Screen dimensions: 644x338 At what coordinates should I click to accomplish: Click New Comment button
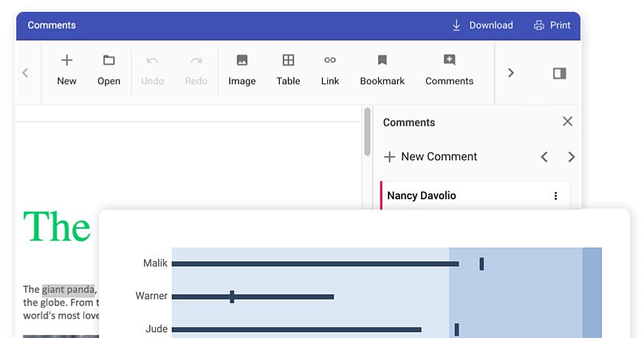pyautogui.click(x=431, y=156)
